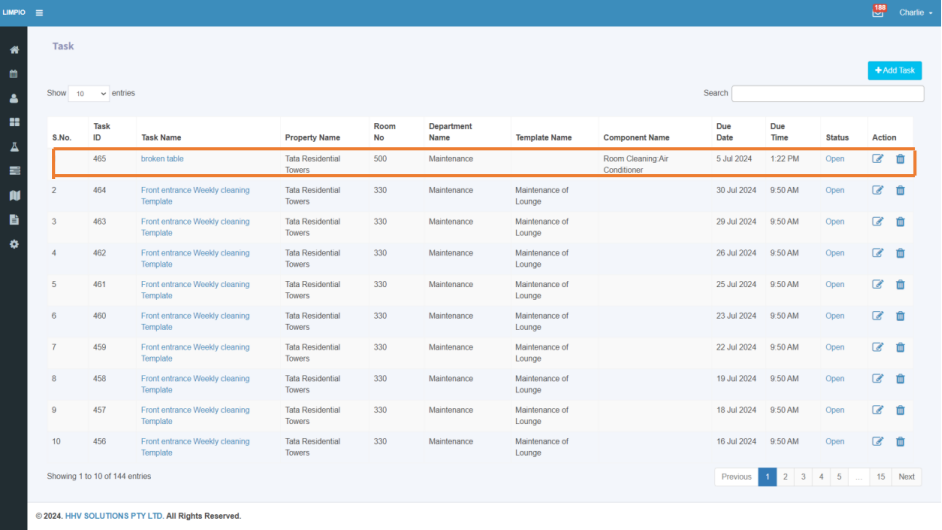Sort by the Due Date column header

click(x=725, y=132)
